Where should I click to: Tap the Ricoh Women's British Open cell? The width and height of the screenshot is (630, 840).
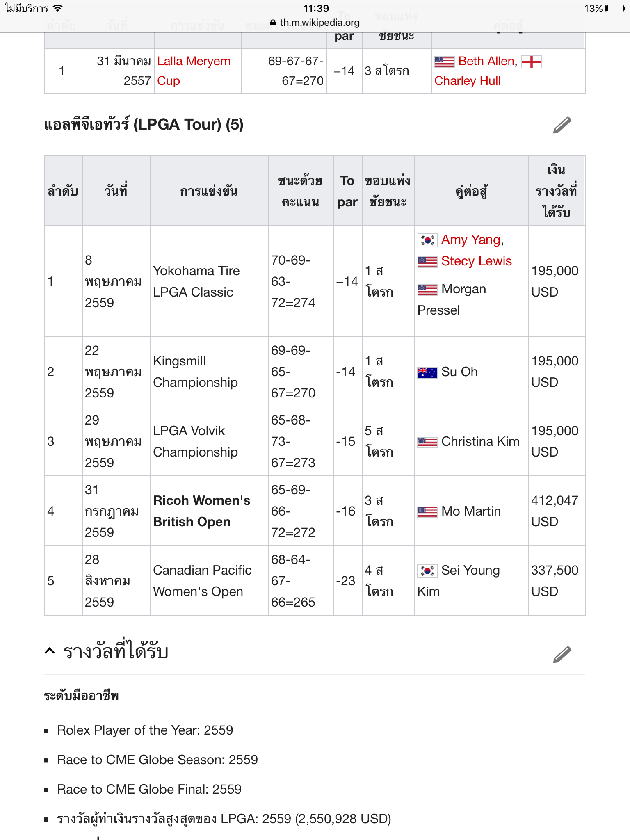201,511
